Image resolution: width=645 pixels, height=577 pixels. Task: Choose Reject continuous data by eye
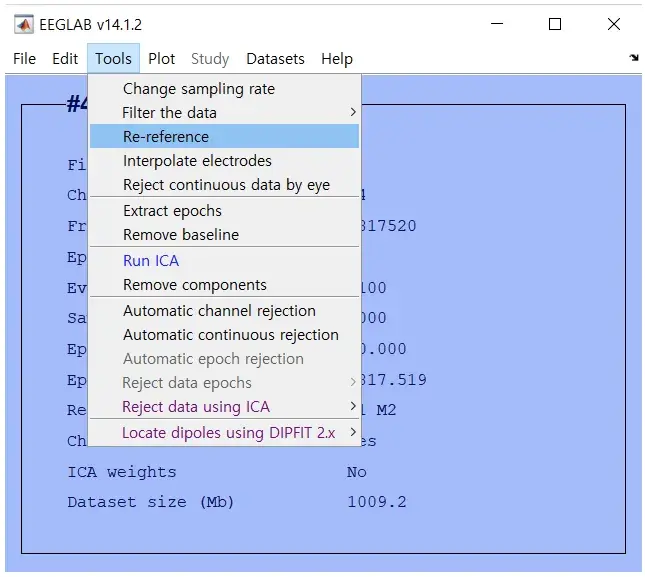pyautogui.click(x=226, y=185)
